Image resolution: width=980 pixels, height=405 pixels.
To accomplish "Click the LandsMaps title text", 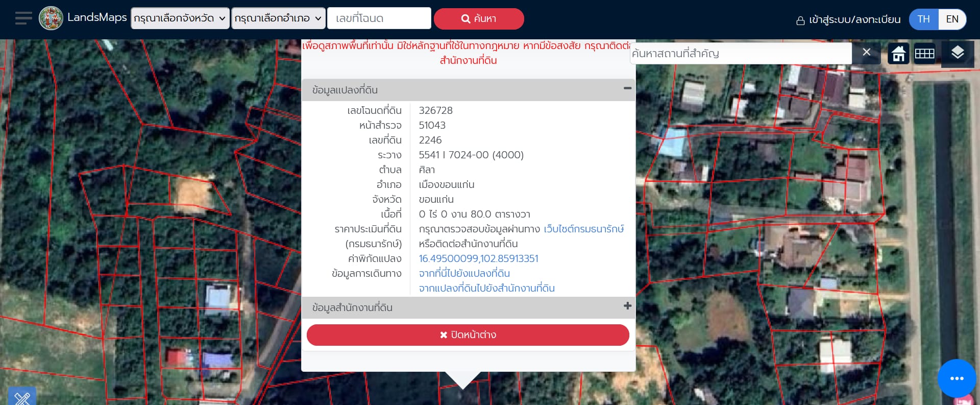I will 97,17.
